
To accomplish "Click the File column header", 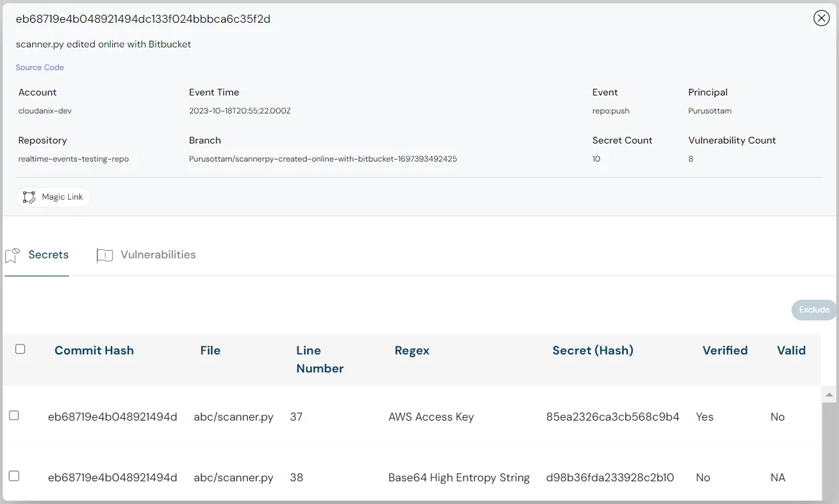I will [210, 350].
